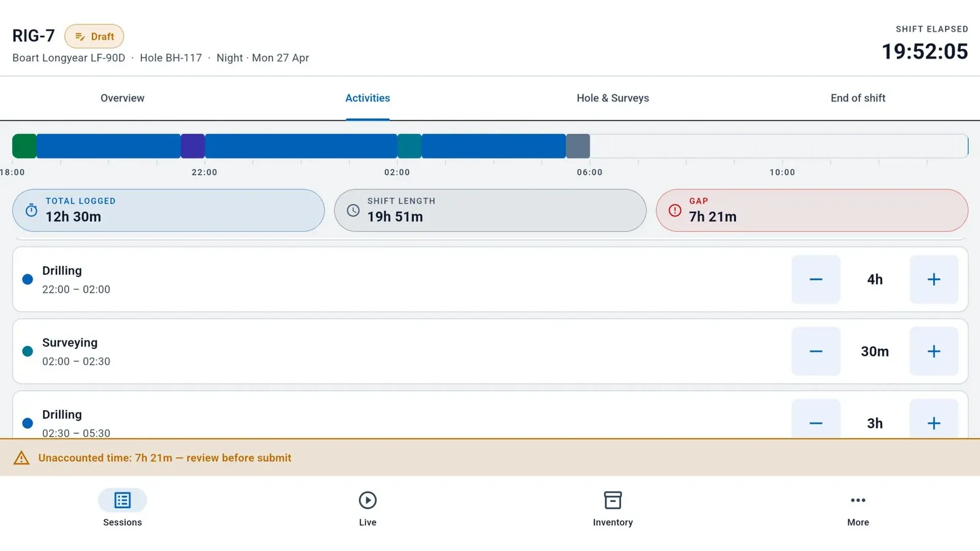The height and width of the screenshot is (551, 980).
Task: Click the purple segment on timeline
Action: 193,146
